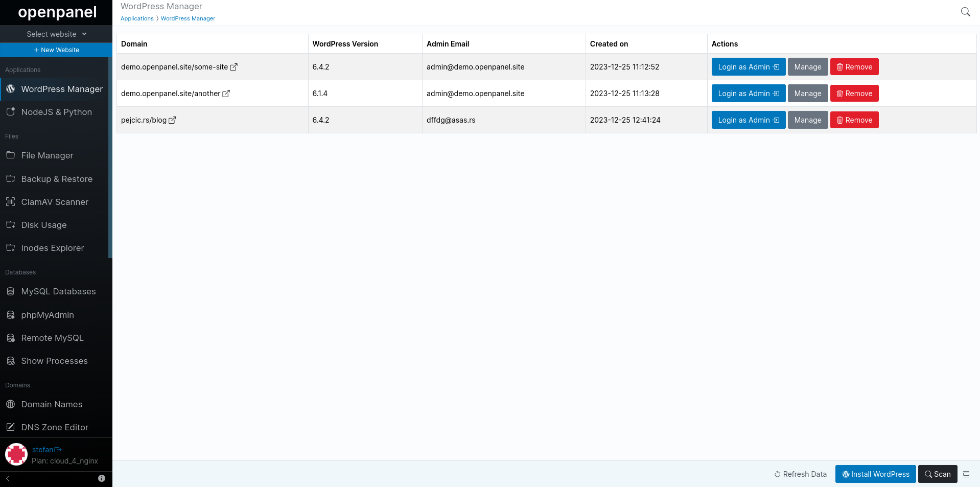Click the DNS Zone Editor pencil icon
Image resolution: width=980 pixels, height=487 pixels.
click(10, 427)
